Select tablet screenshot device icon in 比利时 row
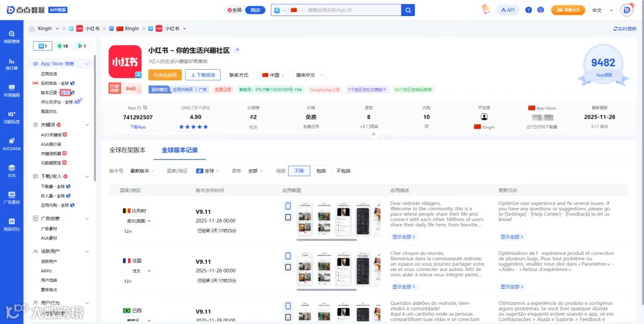 tap(288, 217)
